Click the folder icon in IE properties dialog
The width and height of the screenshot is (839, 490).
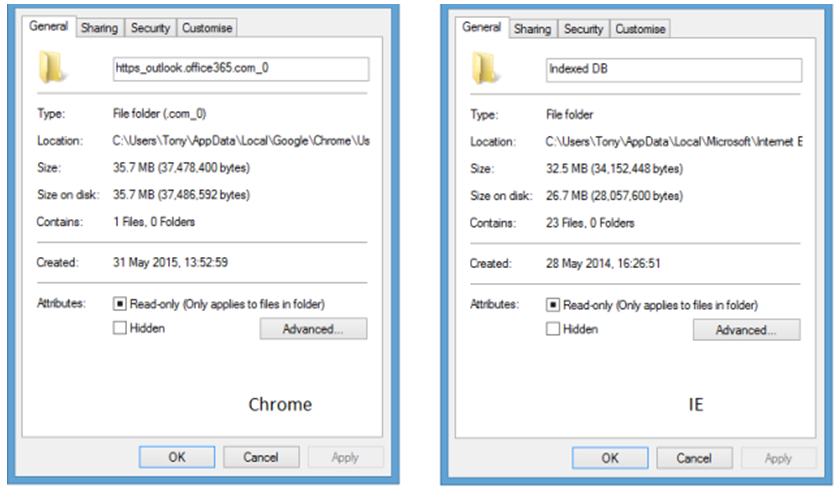[485, 68]
